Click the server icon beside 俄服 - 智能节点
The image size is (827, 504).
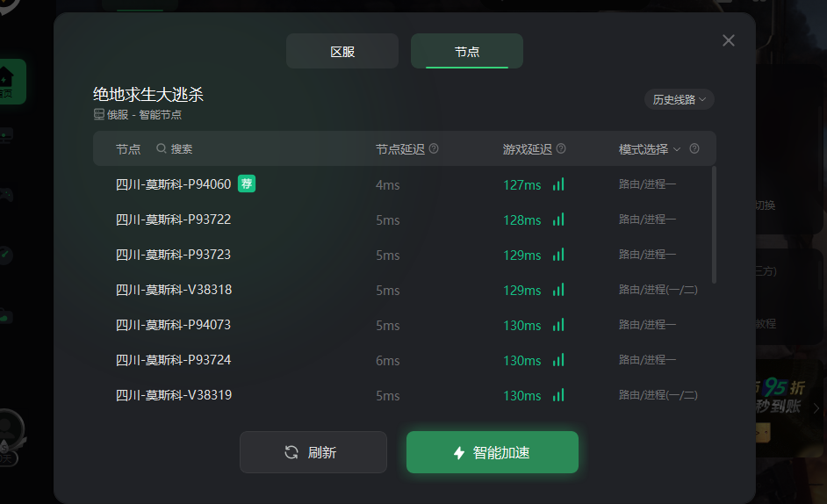pos(98,114)
